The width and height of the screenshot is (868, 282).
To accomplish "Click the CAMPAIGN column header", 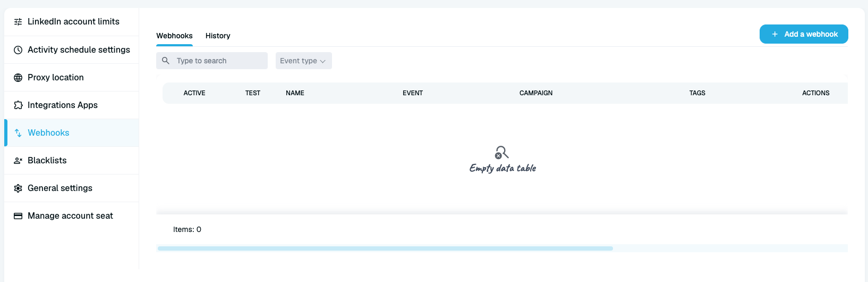I will pos(536,93).
